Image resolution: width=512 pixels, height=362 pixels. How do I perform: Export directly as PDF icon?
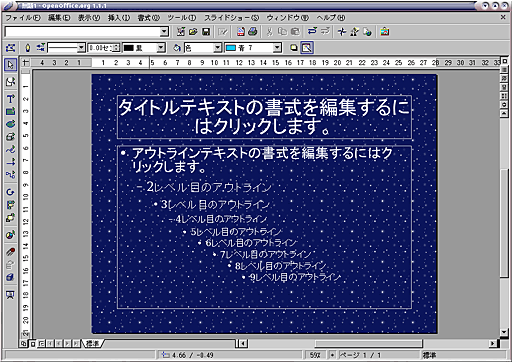click(241, 32)
